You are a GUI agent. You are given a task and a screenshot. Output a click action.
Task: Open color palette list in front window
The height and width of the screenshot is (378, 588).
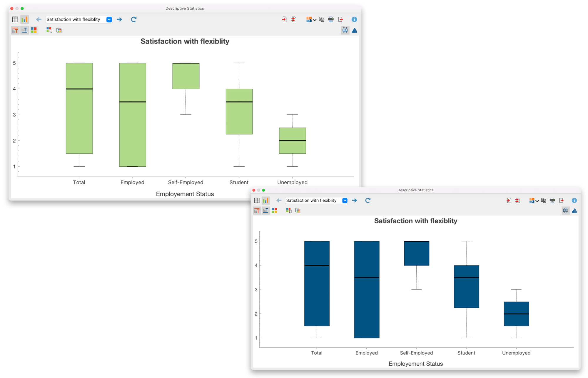(x=298, y=211)
